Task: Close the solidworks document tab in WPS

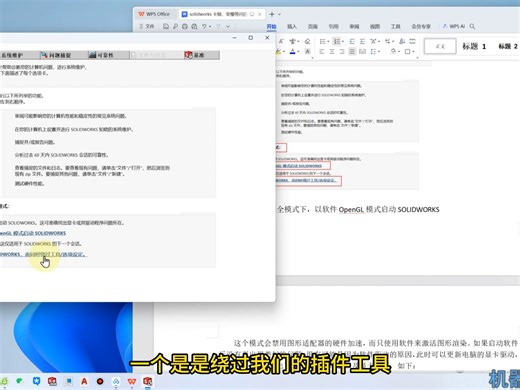Action: tap(260, 14)
